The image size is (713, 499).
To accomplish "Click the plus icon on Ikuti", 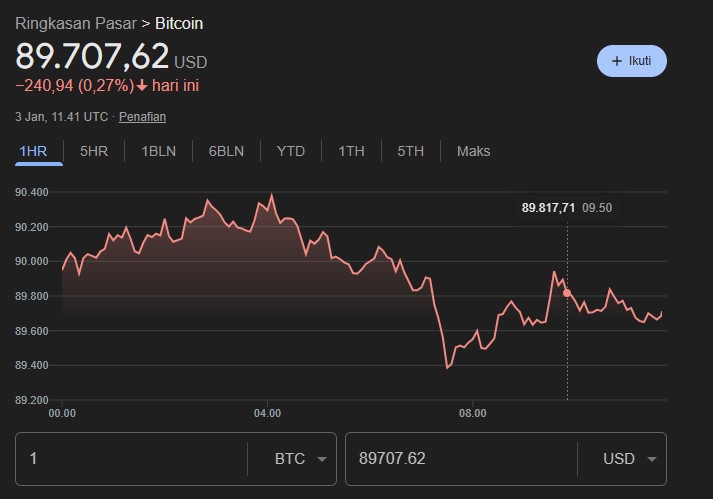I will coord(616,61).
